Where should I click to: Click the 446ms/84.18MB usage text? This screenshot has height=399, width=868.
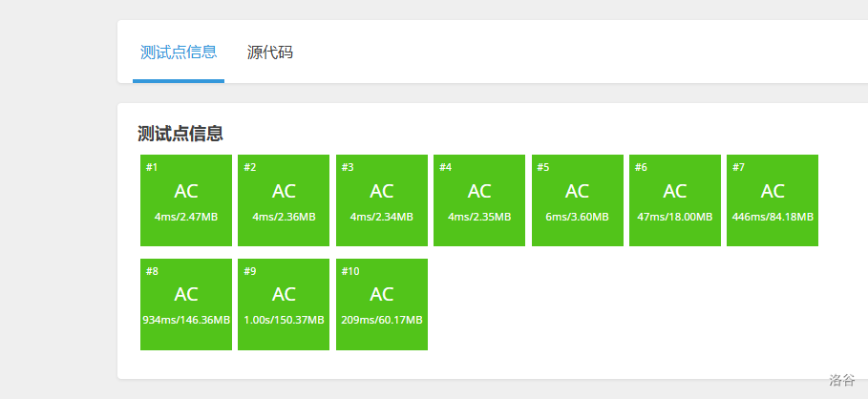[773, 217]
